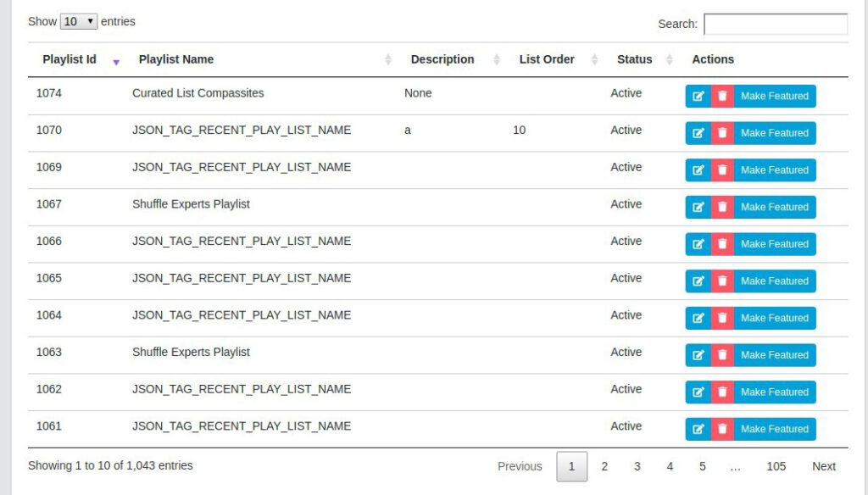
Task: Click Active status in row 1063
Action: click(626, 352)
